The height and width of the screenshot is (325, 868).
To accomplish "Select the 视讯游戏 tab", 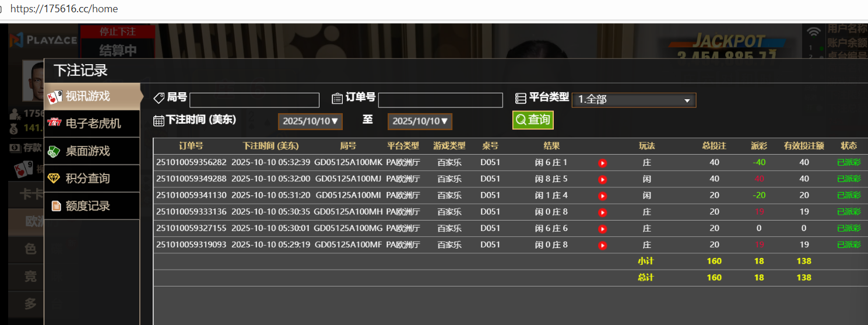I will pyautogui.click(x=92, y=96).
